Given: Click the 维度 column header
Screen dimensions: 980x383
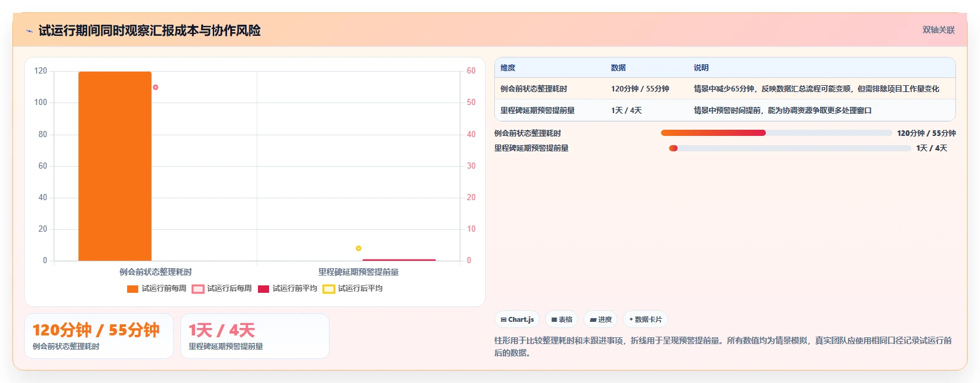Looking at the screenshot, I should [508, 68].
